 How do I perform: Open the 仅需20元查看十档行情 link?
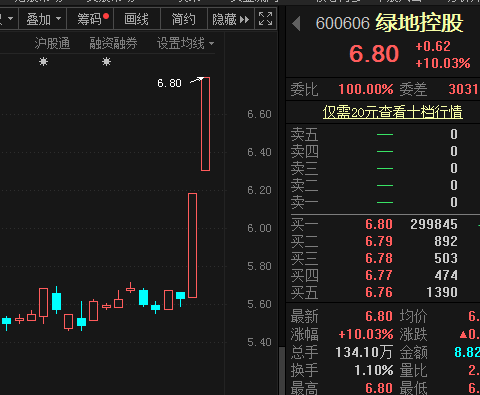[392, 112]
